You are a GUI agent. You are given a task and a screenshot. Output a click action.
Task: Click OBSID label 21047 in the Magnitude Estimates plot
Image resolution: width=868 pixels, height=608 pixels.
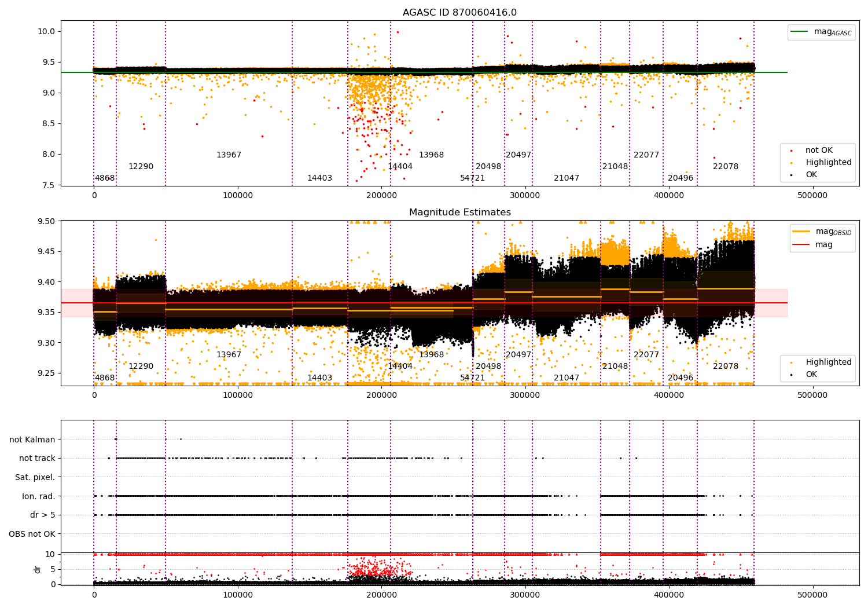click(567, 378)
